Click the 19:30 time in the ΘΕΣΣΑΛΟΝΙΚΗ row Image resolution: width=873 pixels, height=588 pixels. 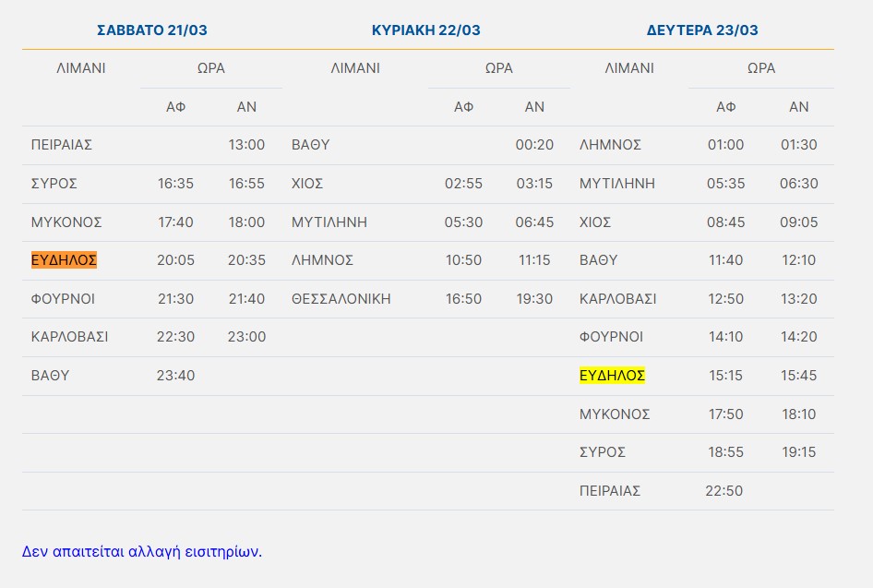(534, 299)
